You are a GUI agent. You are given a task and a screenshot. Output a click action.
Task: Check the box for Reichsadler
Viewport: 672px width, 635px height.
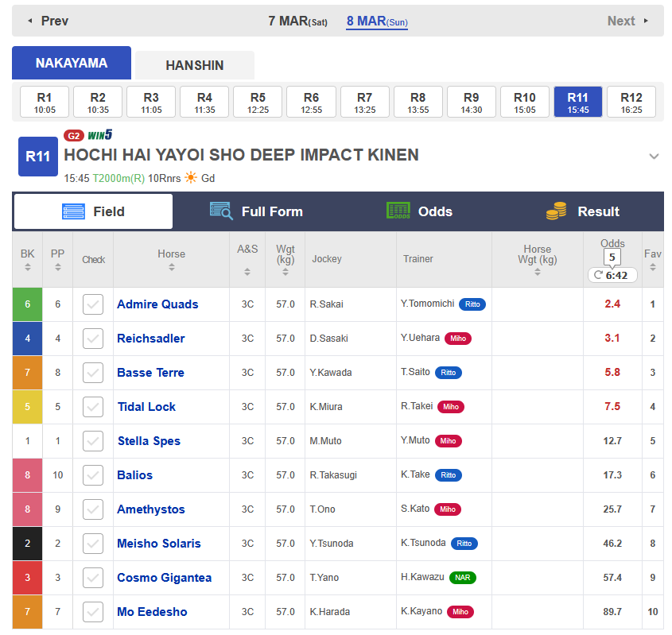tap(93, 339)
